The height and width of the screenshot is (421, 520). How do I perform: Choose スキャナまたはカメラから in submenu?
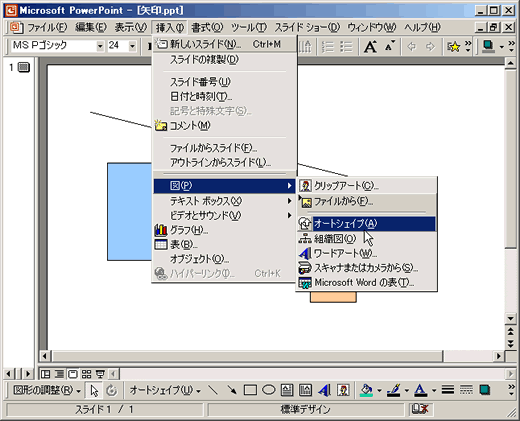click(366, 268)
